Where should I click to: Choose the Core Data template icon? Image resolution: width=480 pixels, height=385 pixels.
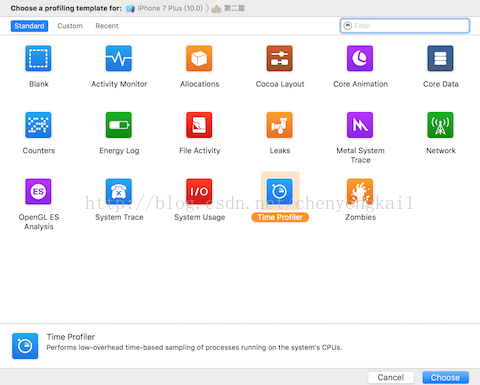point(440,59)
